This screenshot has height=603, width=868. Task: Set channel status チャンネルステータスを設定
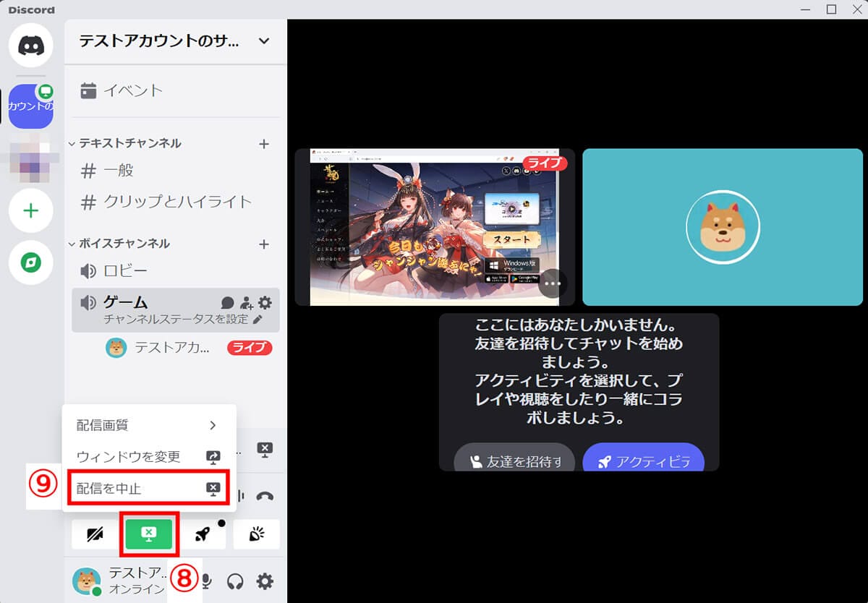[183, 319]
